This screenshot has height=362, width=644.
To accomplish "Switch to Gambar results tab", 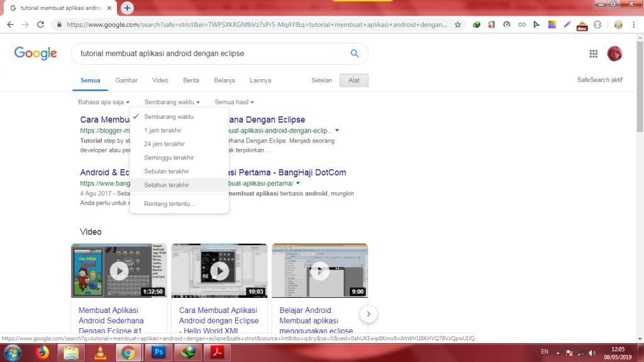I will point(126,80).
